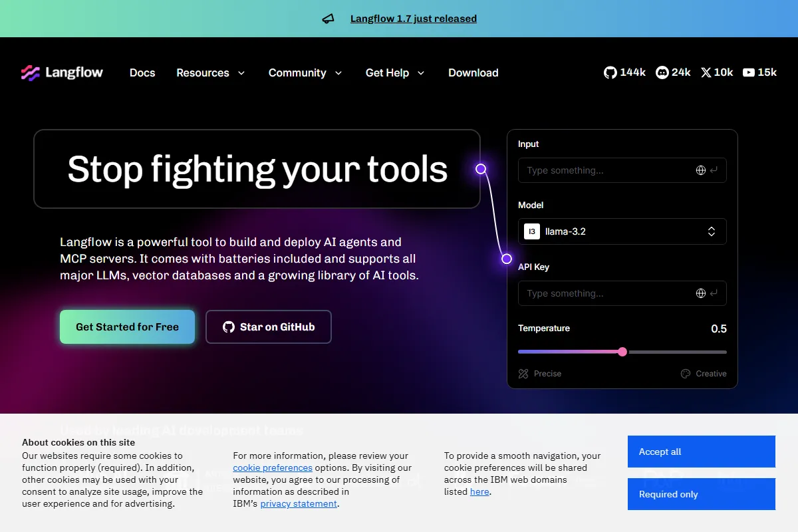Click the globe icon in Input field
798x532 pixels.
700,170
